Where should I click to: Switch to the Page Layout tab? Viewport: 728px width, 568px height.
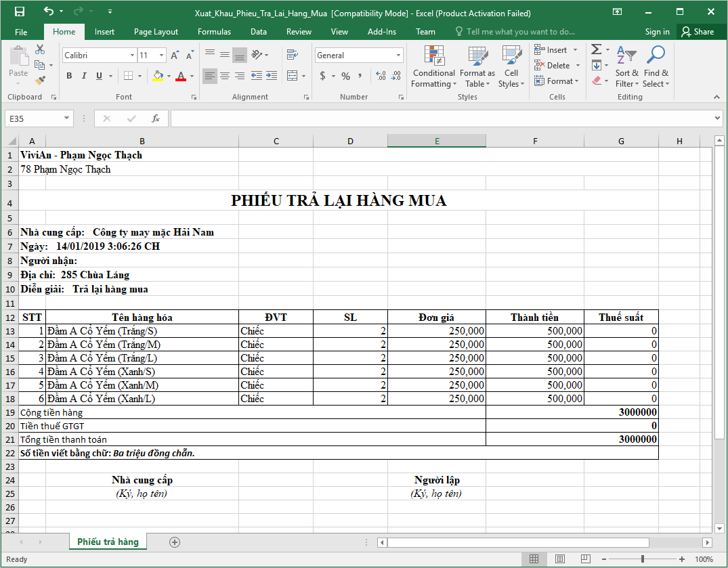click(156, 32)
